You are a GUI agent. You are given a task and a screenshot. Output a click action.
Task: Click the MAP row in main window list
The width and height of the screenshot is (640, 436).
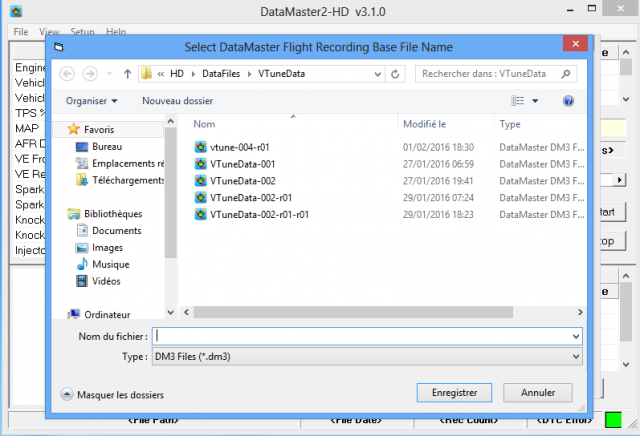click(29, 128)
